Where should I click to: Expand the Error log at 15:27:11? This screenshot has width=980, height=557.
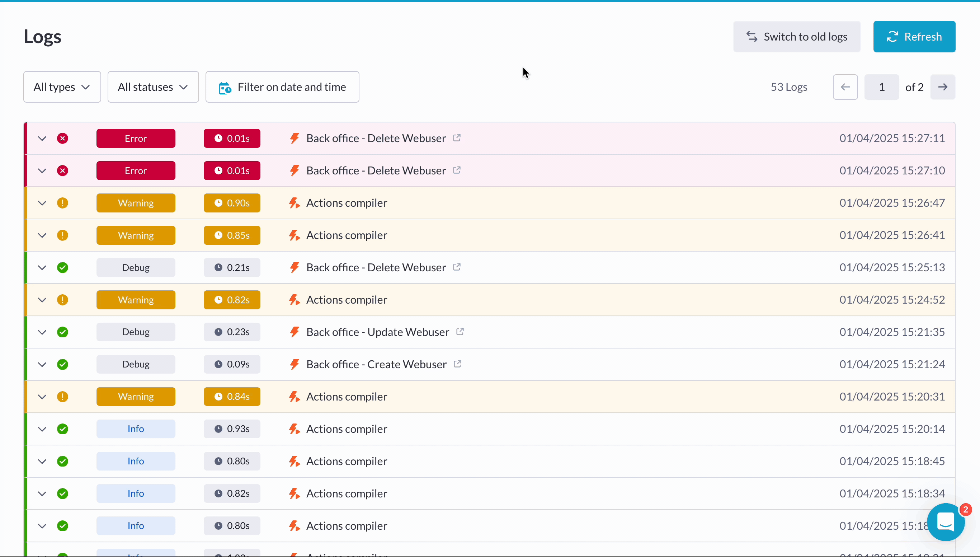pos(42,139)
